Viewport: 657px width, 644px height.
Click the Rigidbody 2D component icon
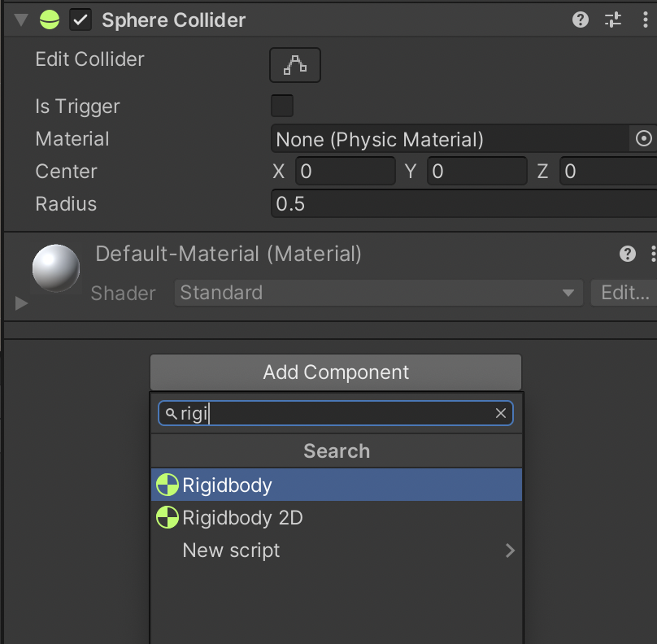(x=168, y=517)
